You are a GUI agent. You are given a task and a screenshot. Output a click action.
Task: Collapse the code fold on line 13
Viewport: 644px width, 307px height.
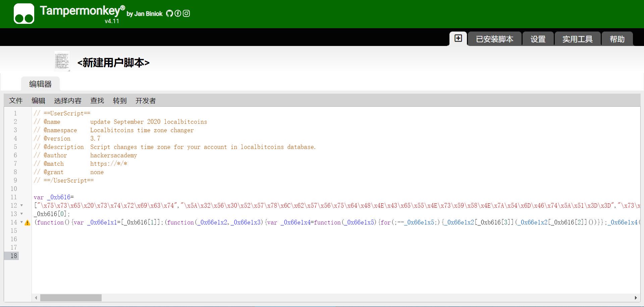click(x=21, y=214)
